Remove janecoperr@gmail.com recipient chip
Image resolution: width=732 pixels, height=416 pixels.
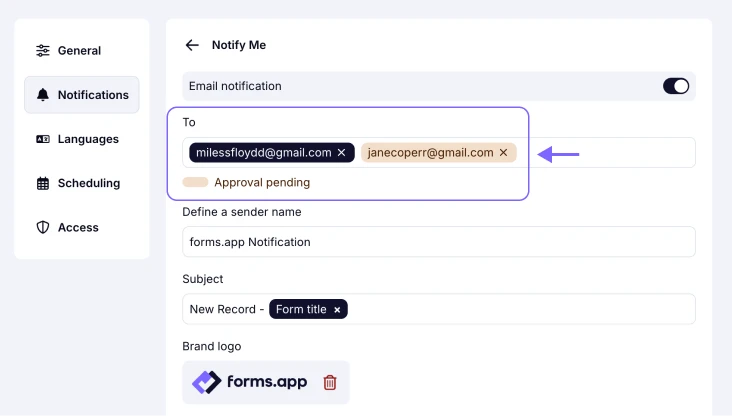pos(504,153)
